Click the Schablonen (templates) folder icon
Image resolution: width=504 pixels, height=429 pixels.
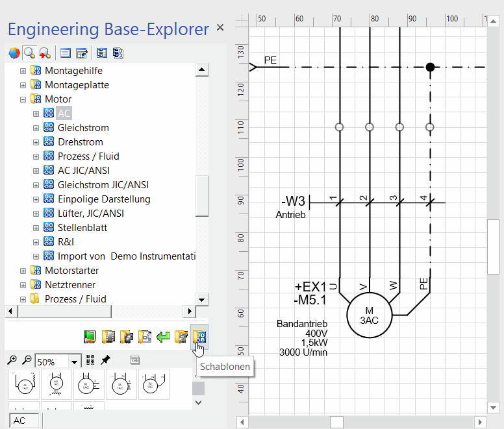[200, 337]
